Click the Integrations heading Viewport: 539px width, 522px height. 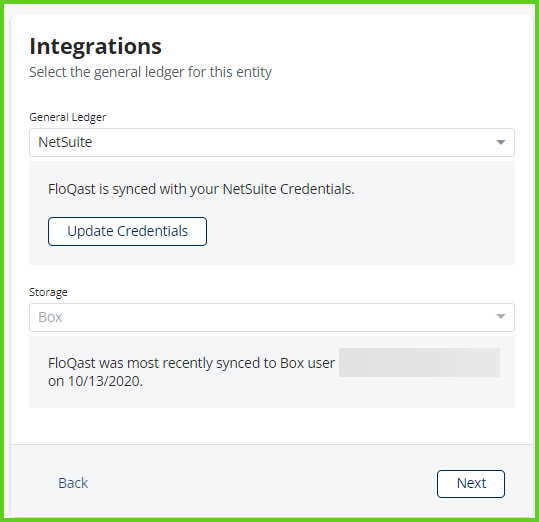[96, 46]
